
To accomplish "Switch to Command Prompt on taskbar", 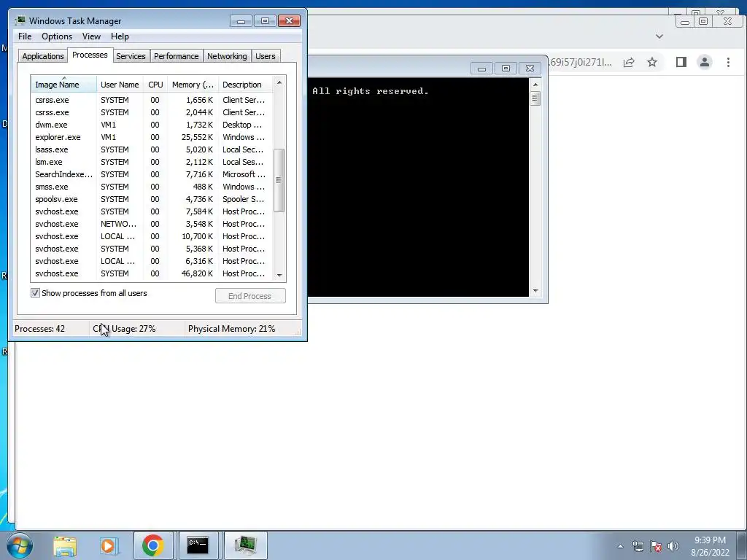I will pos(198,545).
